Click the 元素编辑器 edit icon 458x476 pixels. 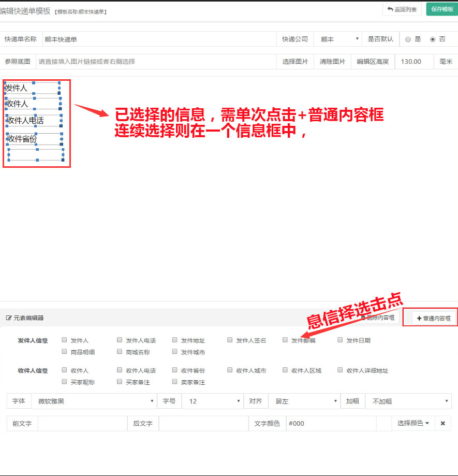pyautogui.click(x=9, y=318)
